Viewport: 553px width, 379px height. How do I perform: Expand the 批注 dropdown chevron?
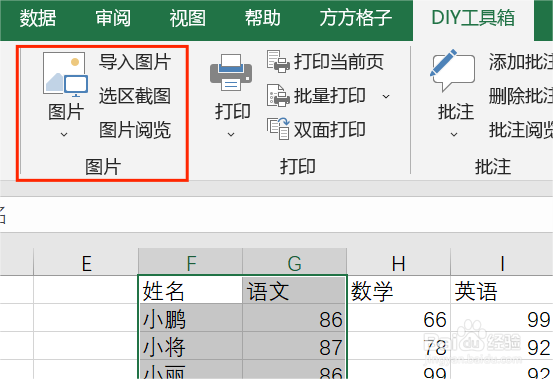pos(454,134)
